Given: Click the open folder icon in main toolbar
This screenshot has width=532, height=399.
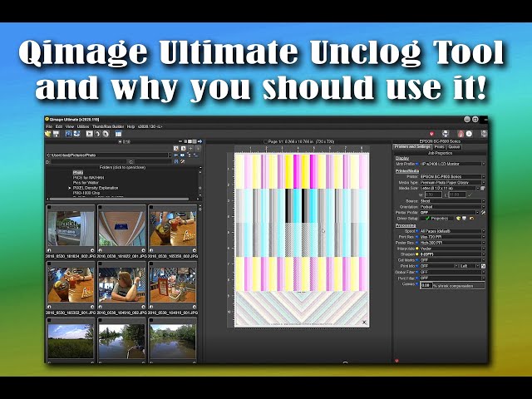Looking at the screenshot, I should (x=48, y=134).
